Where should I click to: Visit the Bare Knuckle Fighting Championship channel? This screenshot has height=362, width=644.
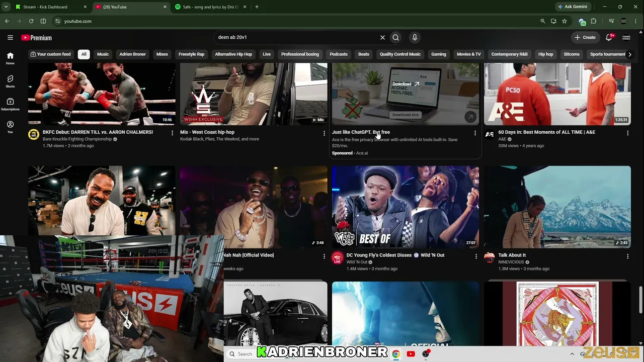click(77, 139)
